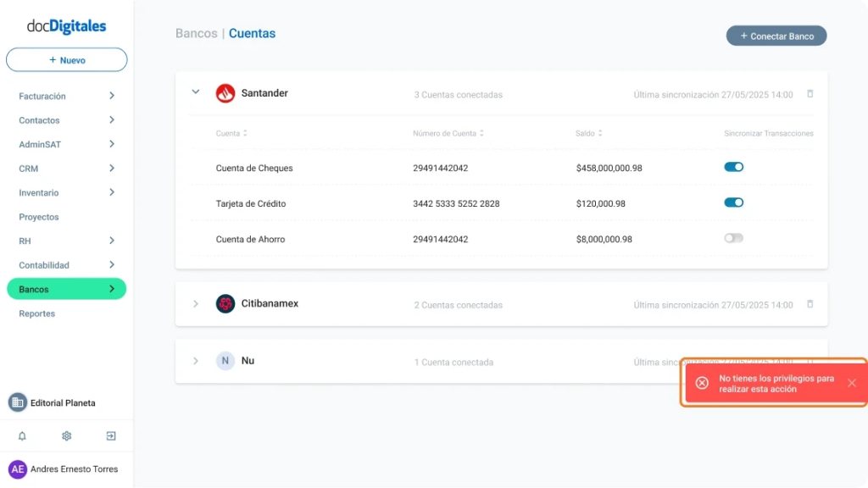Click the Conectar Banco button
The height and width of the screenshot is (488, 868).
tap(776, 36)
